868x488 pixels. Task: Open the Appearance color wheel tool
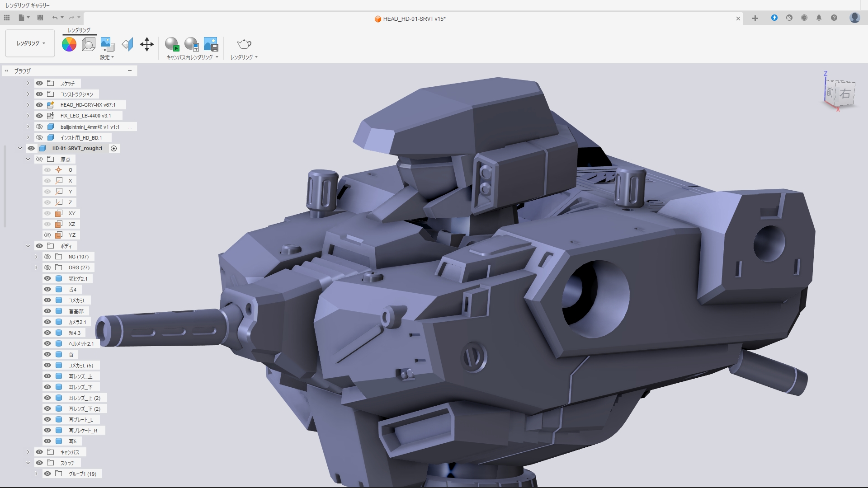[x=69, y=44]
